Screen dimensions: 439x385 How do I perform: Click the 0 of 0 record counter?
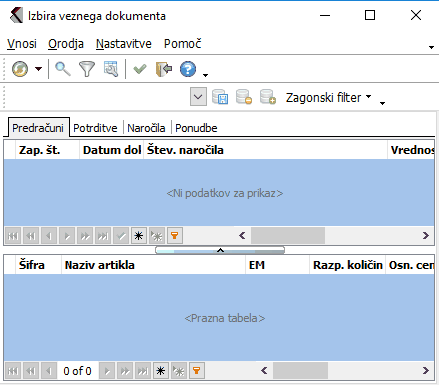[77, 371]
